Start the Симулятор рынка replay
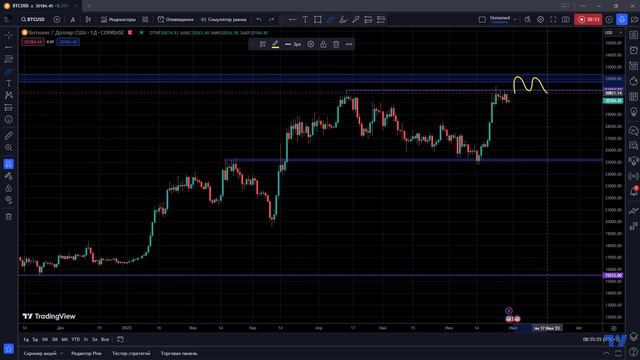Viewport: 640px width, 360px height. [223, 20]
